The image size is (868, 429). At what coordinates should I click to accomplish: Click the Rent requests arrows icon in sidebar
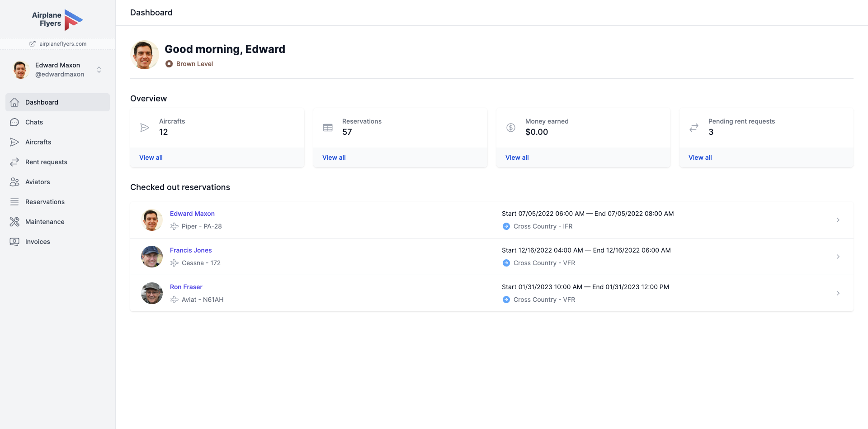pos(14,162)
